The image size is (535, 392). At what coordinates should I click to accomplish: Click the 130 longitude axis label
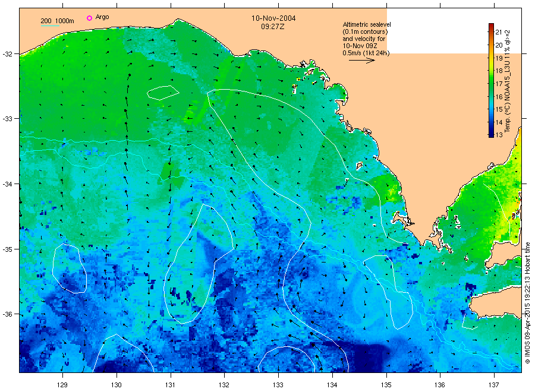pyautogui.click(x=117, y=385)
